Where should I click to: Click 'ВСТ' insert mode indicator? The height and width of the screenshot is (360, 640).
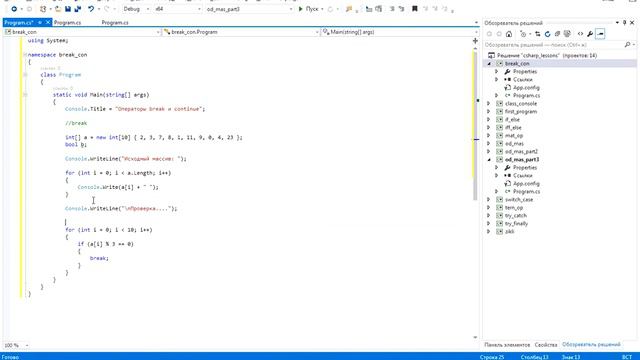[627, 357]
